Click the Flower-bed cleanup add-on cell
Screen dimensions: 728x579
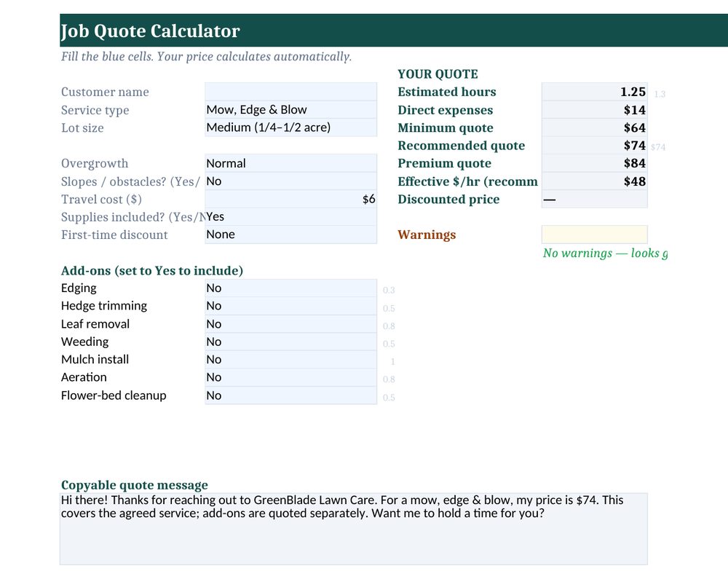pyautogui.click(x=290, y=395)
